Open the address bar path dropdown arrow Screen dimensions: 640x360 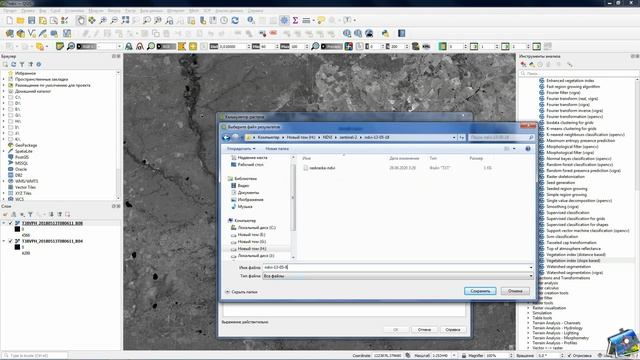pos(454,138)
